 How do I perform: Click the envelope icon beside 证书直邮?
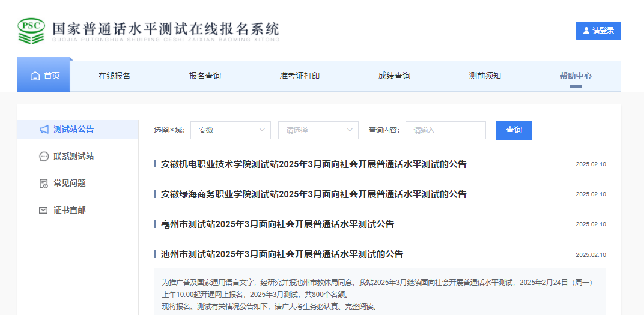(43, 211)
